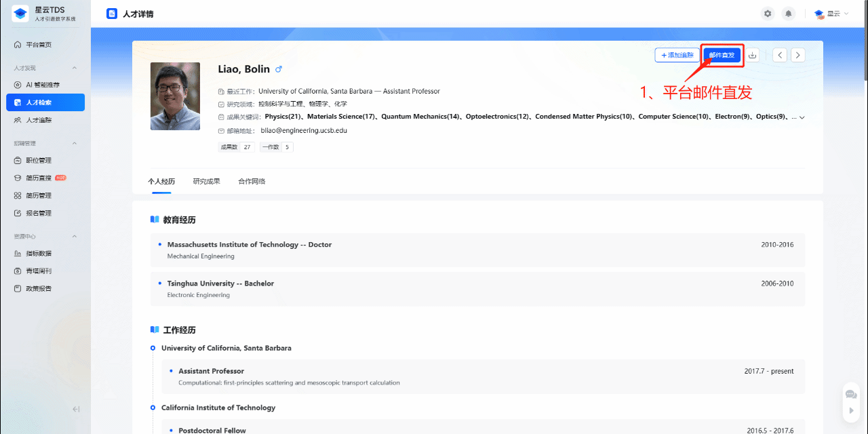This screenshot has height=434, width=868.
Task: Collapse the 人才发现 sidebar section
Action: tap(75, 68)
